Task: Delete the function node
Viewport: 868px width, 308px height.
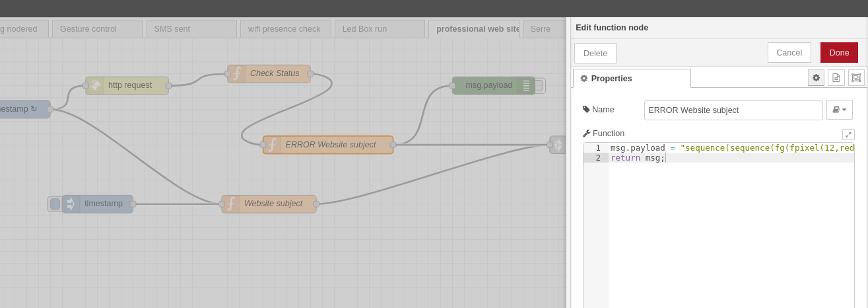Action: [595, 54]
